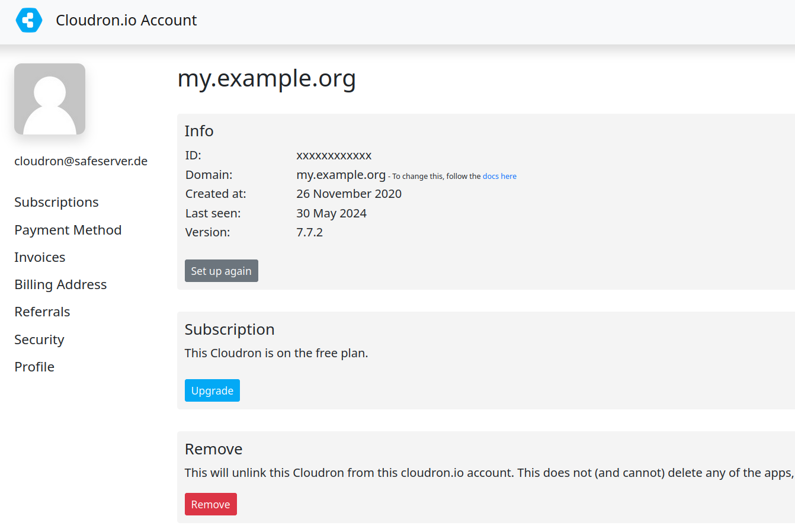
Task: Click the 'This will unlink this Cloudron' description
Action: pyautogui.click(x=489, y=473)
